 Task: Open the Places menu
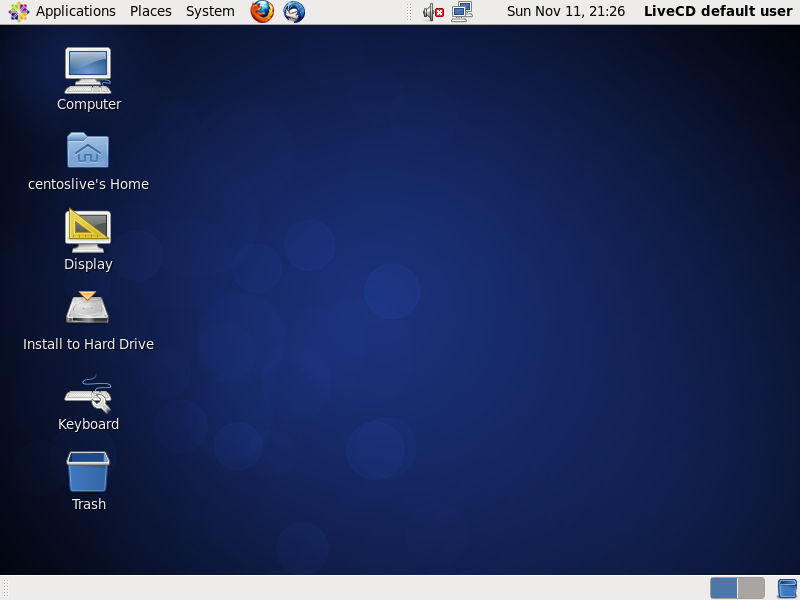coord(151,11)
